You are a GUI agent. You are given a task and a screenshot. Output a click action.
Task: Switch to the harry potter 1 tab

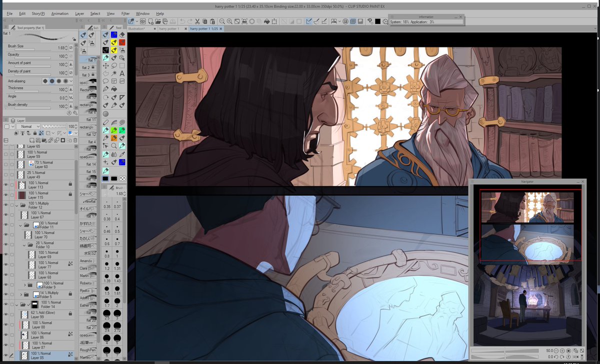169,29
